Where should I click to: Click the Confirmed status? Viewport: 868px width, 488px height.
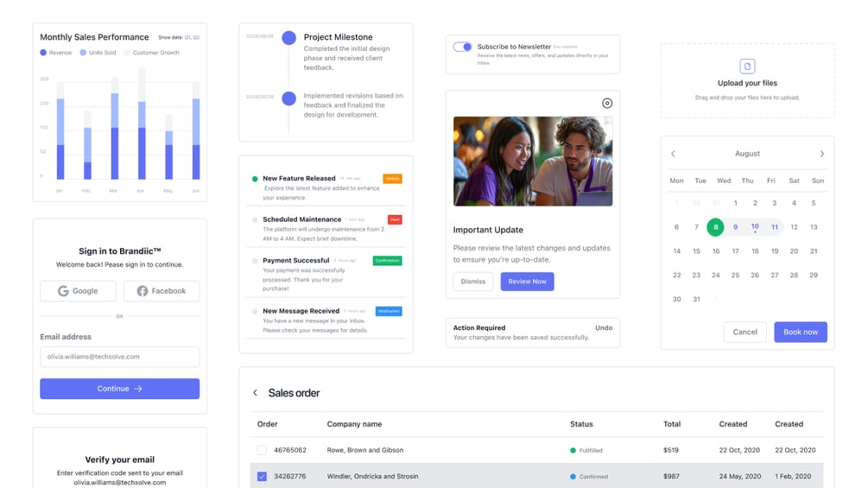tap(589, 477)
